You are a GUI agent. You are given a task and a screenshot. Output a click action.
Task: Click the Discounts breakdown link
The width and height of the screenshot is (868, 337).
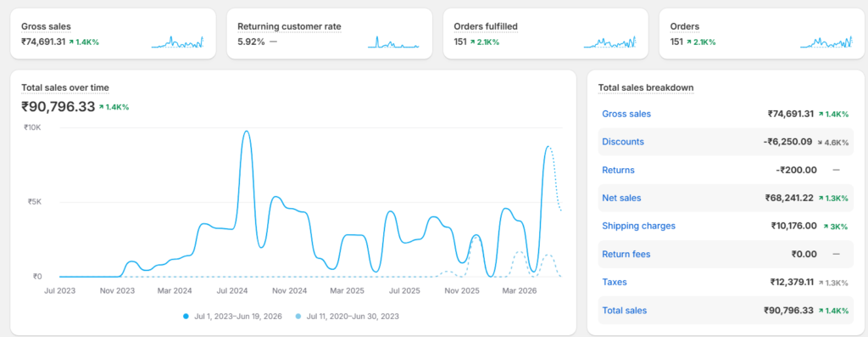click(623, 142)
